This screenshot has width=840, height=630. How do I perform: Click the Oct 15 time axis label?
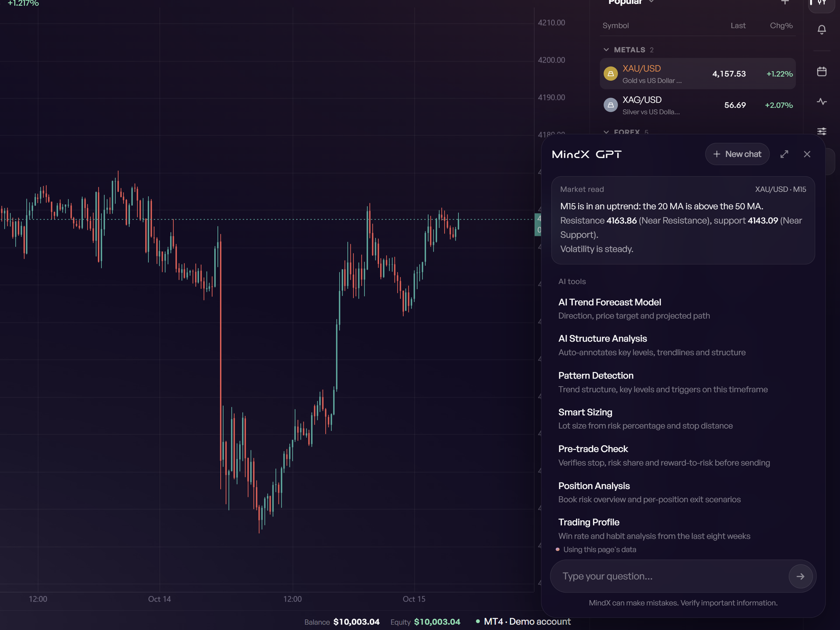click(414, 599)
